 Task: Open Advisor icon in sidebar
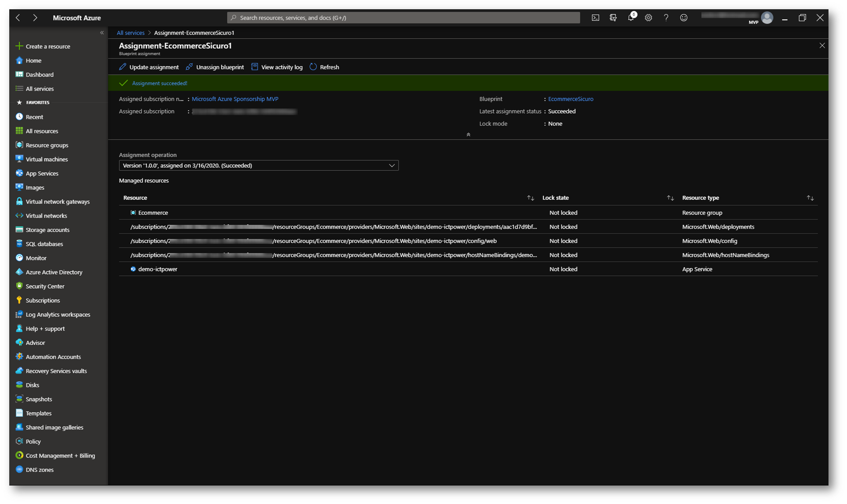[19, 342]
